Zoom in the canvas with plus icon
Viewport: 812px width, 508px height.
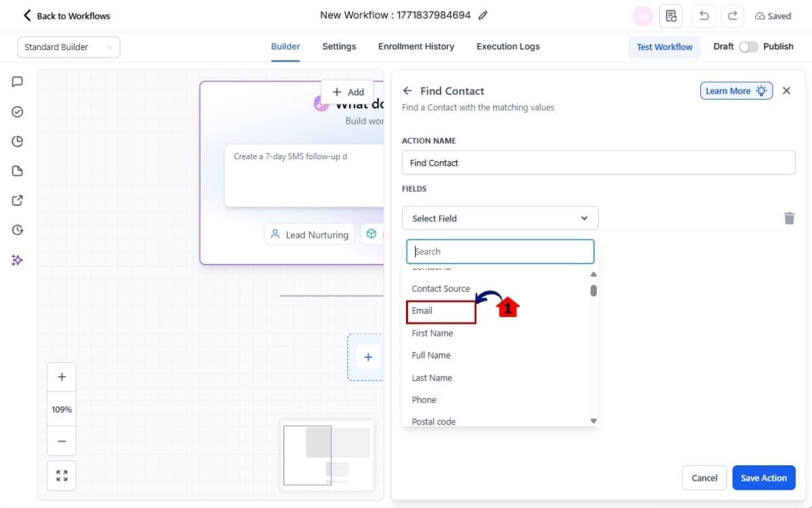click(62, 377)
